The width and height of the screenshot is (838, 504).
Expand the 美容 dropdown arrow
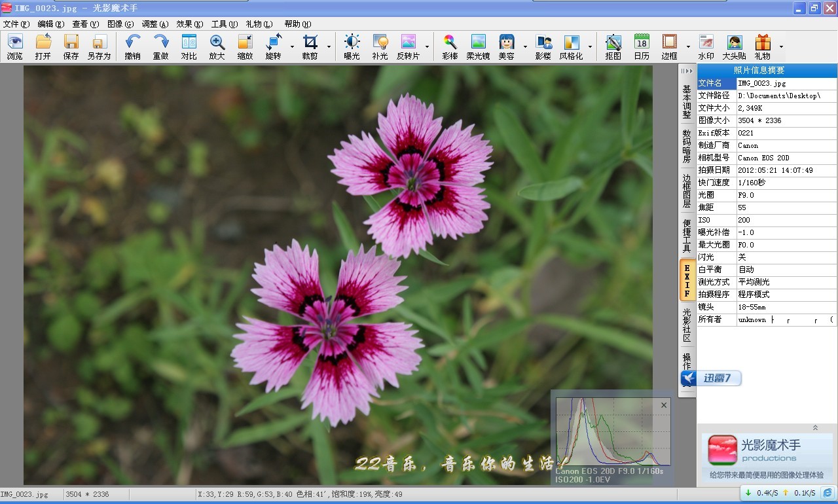pyautogui.click(x=525, y=47)
